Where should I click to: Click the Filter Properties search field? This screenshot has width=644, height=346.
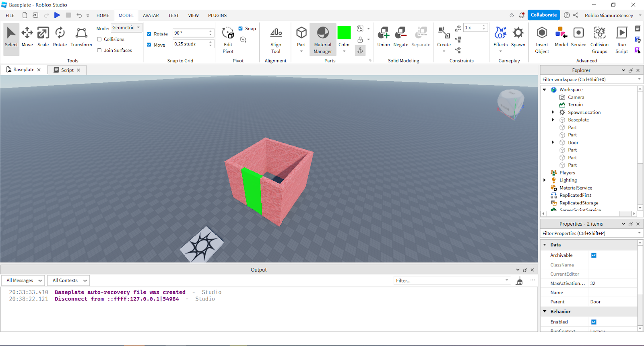pyautogui.click(x=591, y=233)
